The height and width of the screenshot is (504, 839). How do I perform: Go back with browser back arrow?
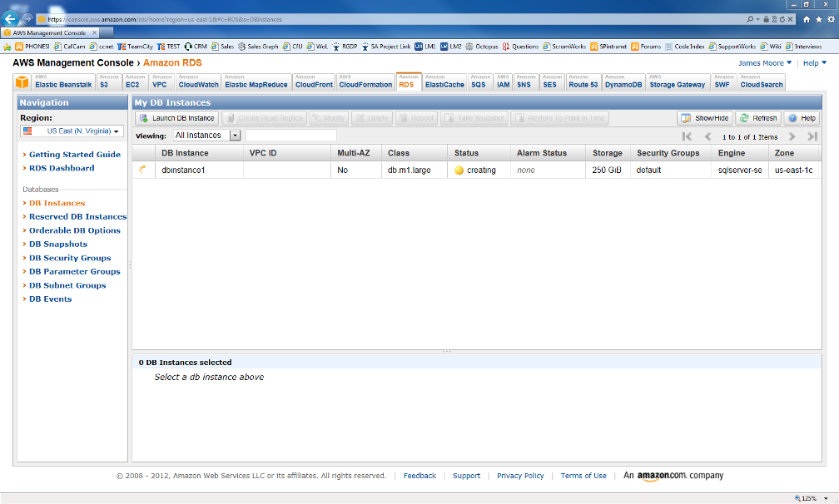(10, 18)
